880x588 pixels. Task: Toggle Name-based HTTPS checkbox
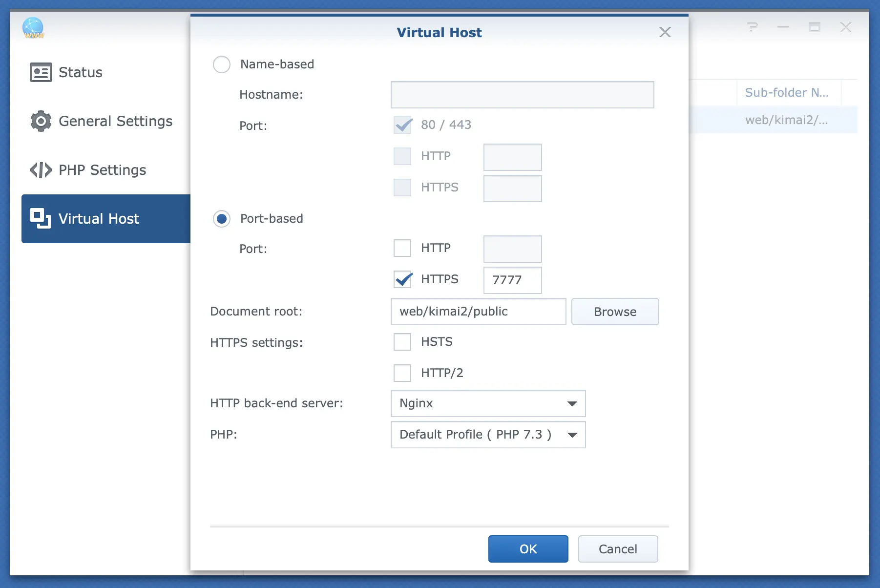click(x=402, y=188)
